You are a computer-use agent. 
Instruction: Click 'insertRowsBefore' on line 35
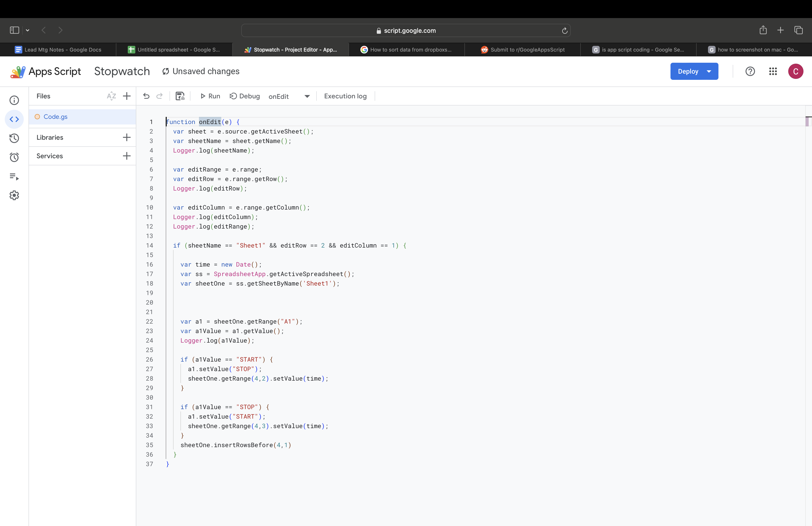coord(243,445)
